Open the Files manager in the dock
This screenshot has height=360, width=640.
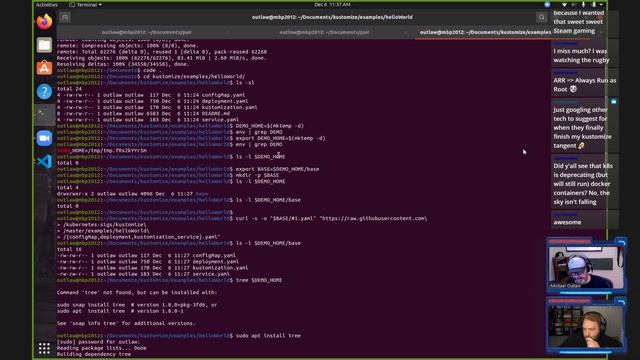click(x=44, y=45)
